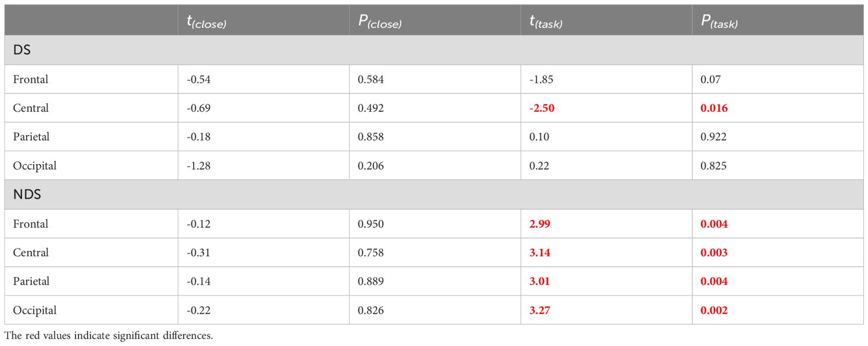The height and width of the screenshot is (346, 868).
Task: Click the red-values footnote text
Action: coord(108,336)
